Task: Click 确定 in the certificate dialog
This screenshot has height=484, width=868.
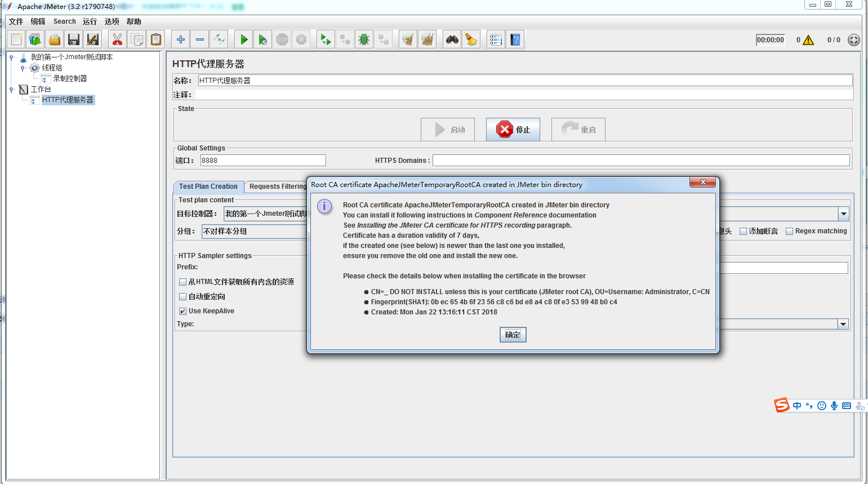Action: tap(513, 335)
